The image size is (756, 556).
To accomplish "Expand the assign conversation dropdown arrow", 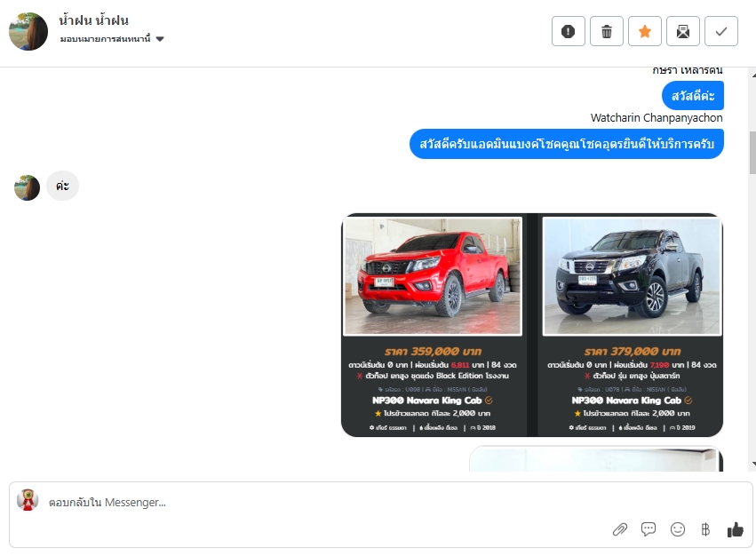I will coord(160,39).
